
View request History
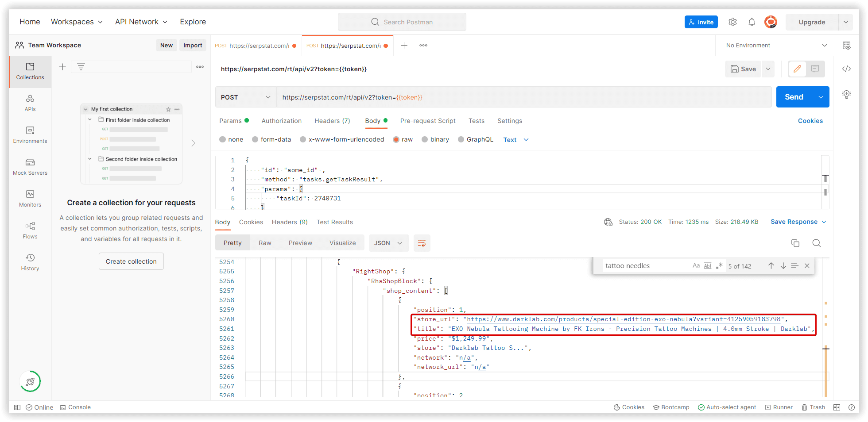point(30,262)
